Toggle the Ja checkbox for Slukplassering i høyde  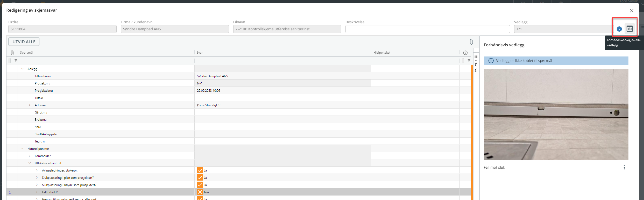(200, 185)
